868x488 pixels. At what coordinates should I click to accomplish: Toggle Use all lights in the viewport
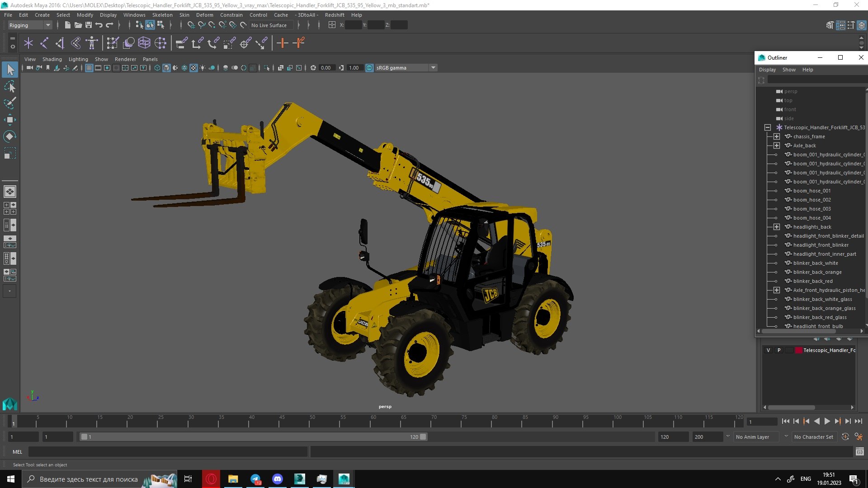tap(203, 68)
